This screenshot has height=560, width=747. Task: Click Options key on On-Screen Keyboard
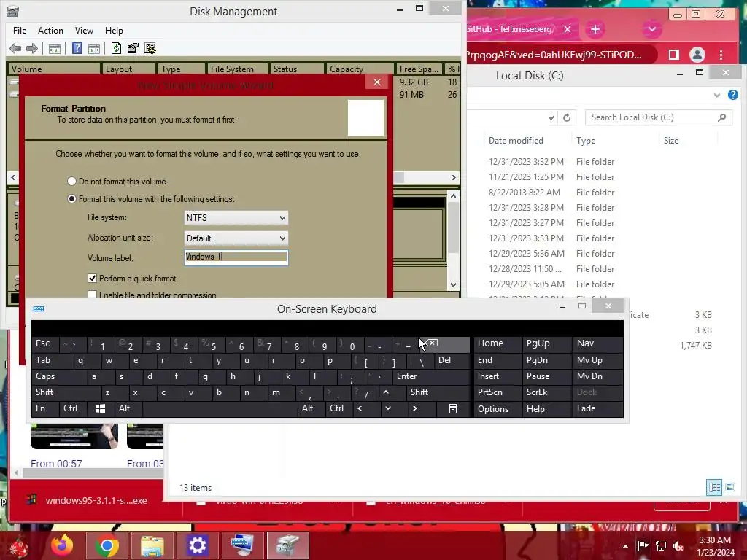pos(497,408)
